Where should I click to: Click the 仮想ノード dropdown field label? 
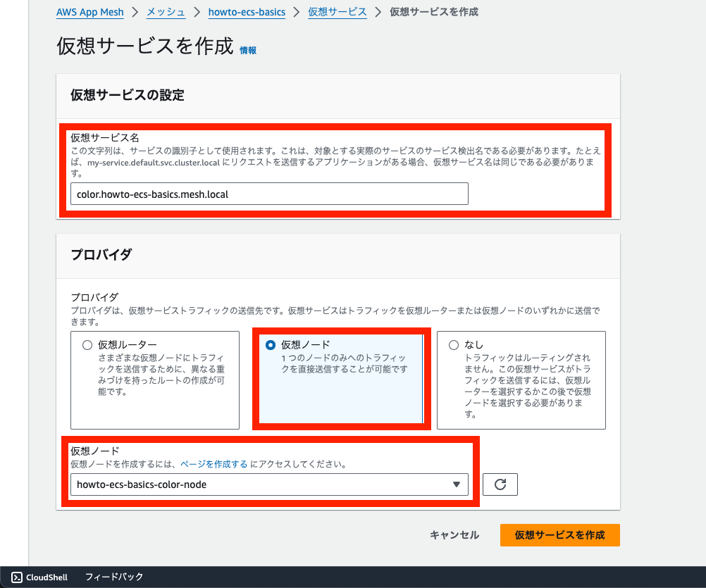[95, 451]
